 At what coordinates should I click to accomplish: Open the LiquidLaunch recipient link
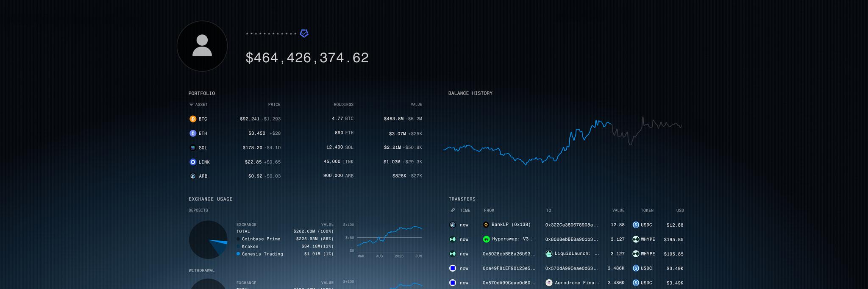point(577,253)
